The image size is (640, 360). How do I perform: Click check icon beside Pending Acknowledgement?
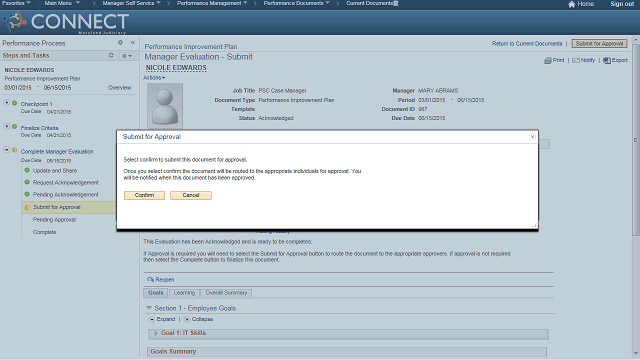27,194
